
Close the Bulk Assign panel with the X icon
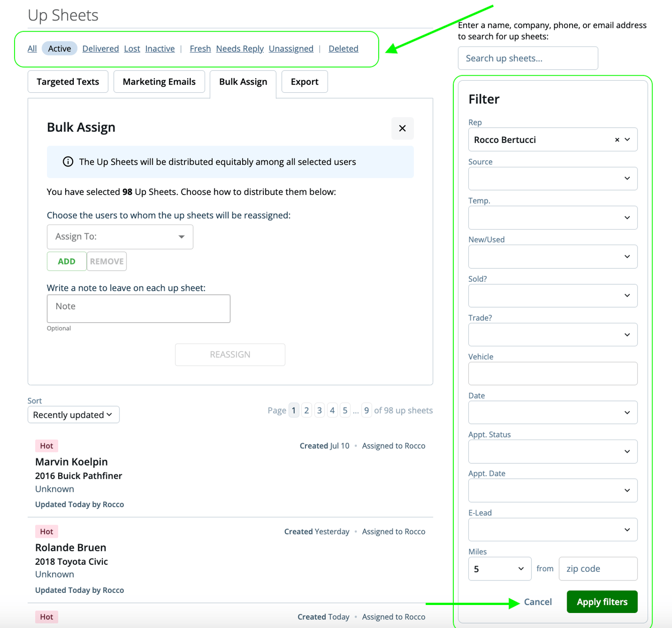[402, 128]
